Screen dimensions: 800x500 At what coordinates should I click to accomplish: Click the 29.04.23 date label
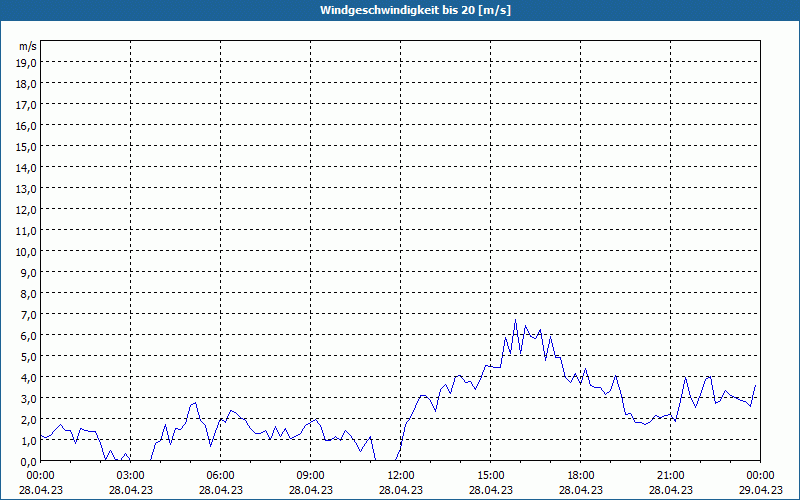(x=760, y=490)
